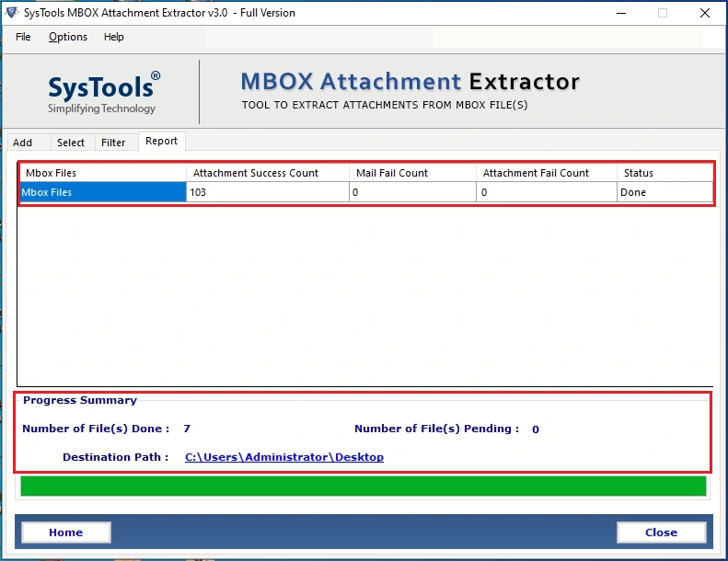Switch to the Filter tab
The width and height of the screenshot is (728, 561).
(x=113, y=143)
